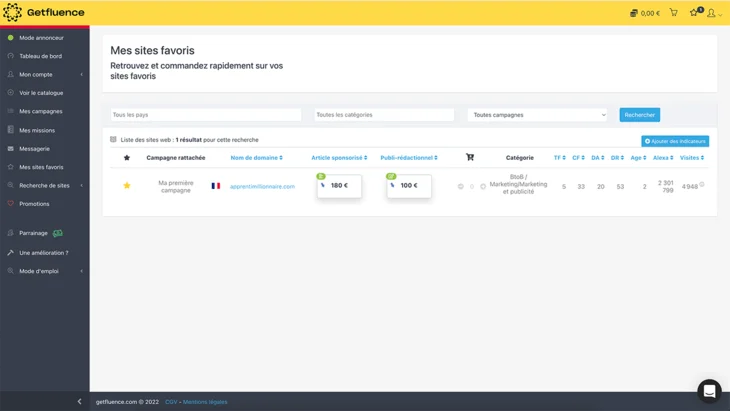Sort by CF column
This screenshot has height=411, width=730.
point(578,158)
